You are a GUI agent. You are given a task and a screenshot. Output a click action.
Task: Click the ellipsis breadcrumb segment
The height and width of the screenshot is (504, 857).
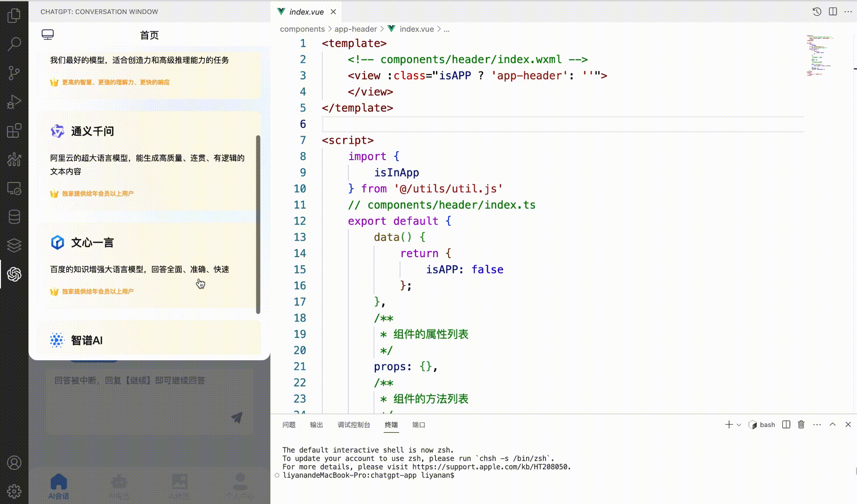coord(447,29)
